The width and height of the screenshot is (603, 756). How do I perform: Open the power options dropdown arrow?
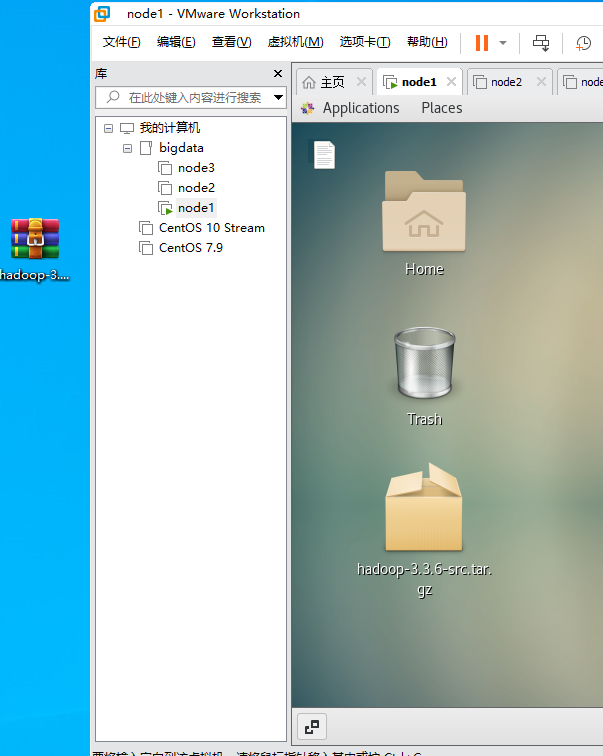point(503,42)
